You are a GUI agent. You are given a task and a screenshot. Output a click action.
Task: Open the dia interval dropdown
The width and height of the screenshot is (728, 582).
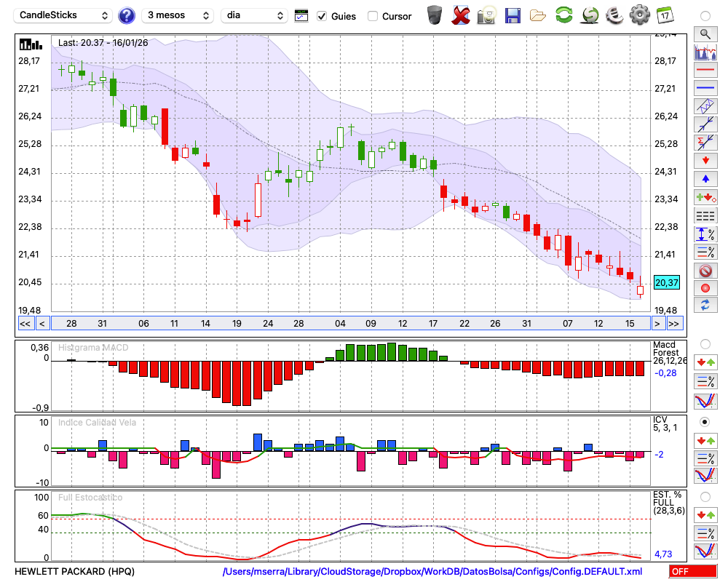tap(254, 15)
